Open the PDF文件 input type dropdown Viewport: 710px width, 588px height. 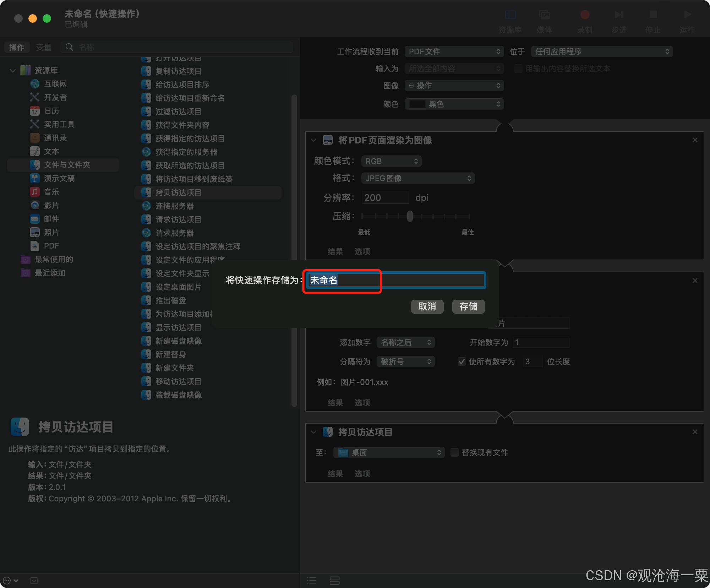click(x=454, y=52)
